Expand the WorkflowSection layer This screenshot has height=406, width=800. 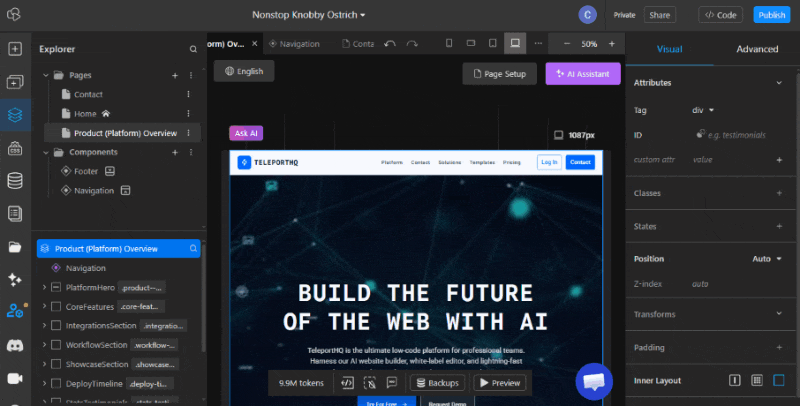(x=44, y=345)
